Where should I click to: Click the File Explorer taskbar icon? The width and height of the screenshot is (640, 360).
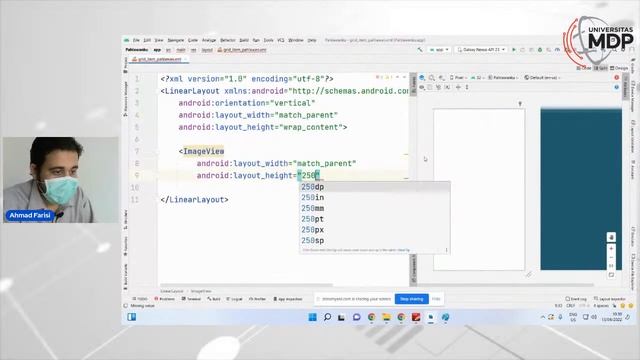coord(386,317)
